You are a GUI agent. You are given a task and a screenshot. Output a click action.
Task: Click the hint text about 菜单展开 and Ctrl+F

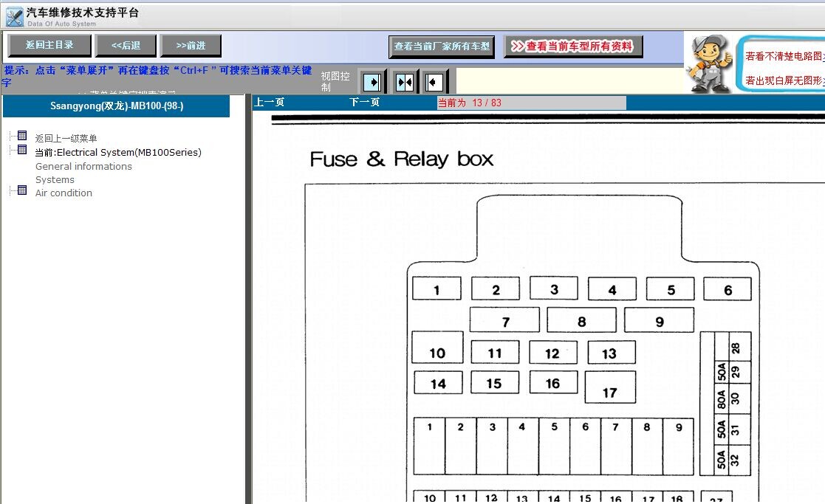point(158,76)
